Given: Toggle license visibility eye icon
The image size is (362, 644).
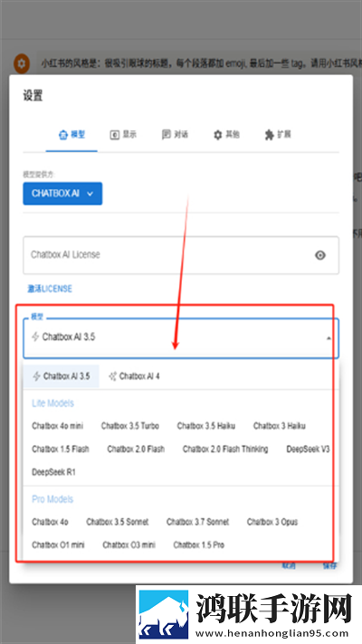Looking at the screenshot, I should (x=320, y=255).
